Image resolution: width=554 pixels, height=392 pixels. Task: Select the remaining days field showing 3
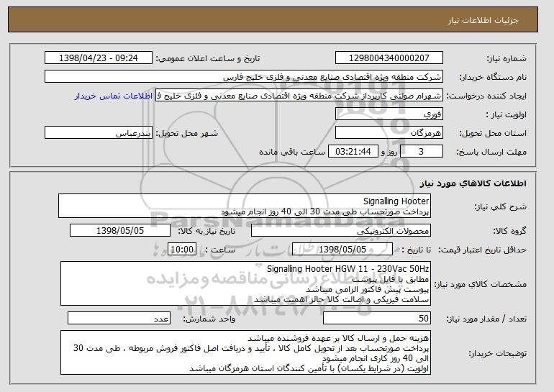421,152
